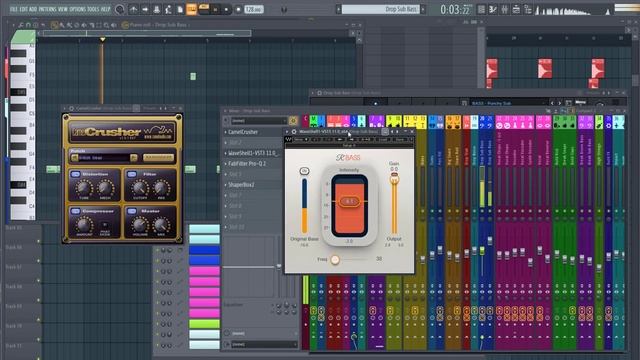The height and width of the screenshot is (360, 640).
Task: Click the new document icon in the top toolbar
Action: click(x=180, y=9)
